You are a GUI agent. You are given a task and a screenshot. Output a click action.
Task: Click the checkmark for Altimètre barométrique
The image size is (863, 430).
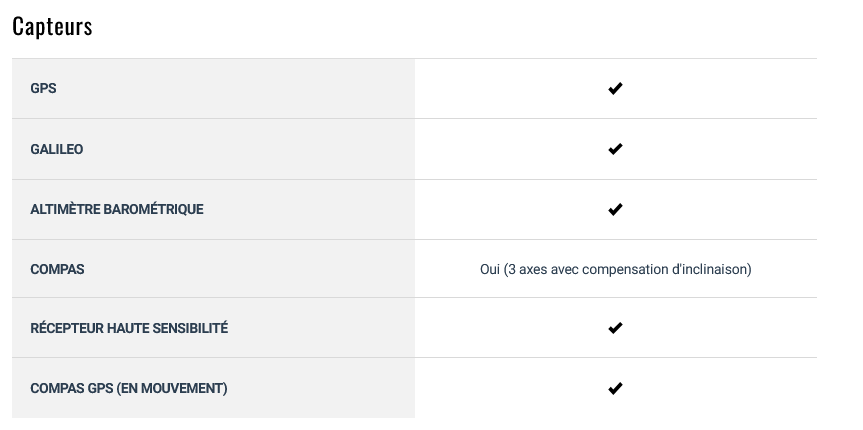(x=615, y=209)
